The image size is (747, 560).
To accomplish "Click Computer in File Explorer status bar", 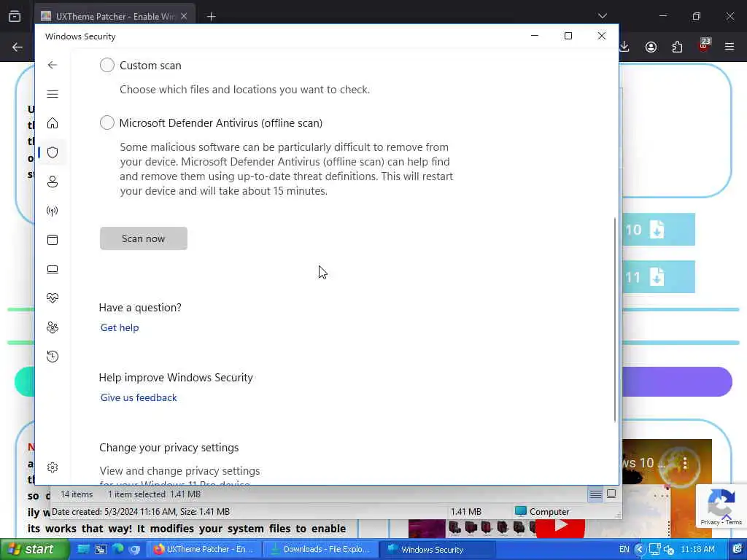I will pos(542,511).
